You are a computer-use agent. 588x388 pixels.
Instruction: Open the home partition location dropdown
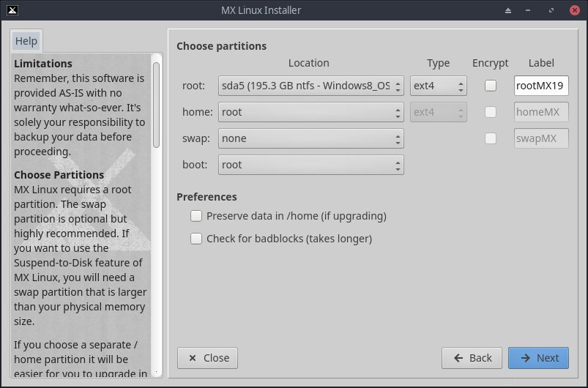click(x=311, y=112)
